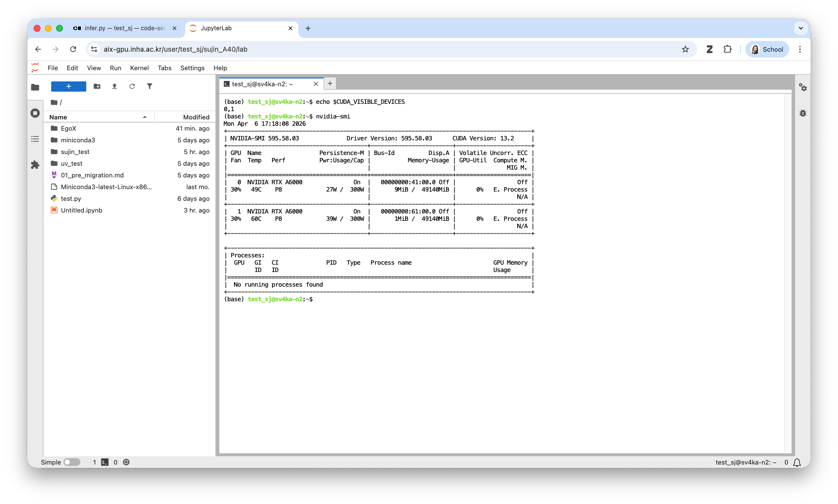Close the infer.py browser tab
This screenshot has height=504, width=838.
point(175,28)
